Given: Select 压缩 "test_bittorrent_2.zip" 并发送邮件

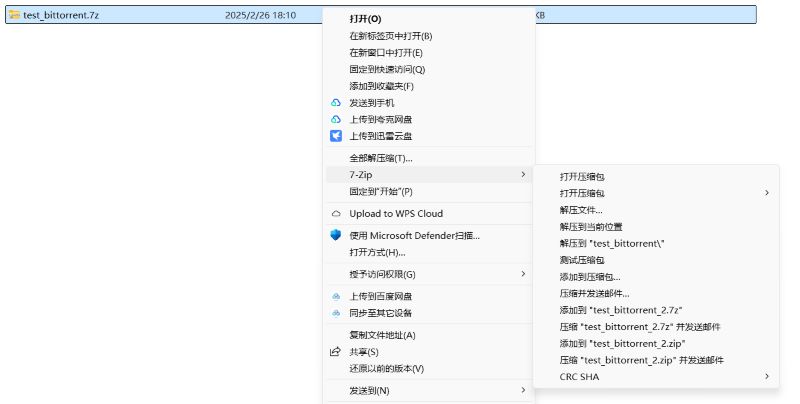Looking at the screenshot, I should pyautogui.click(x=642, y=360).
